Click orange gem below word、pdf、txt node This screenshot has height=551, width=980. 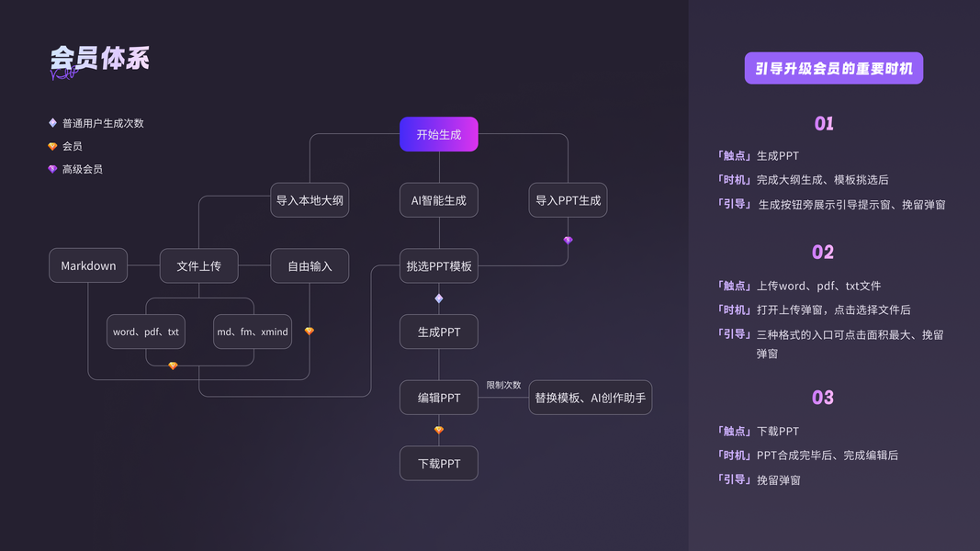(x=173, y=366)
